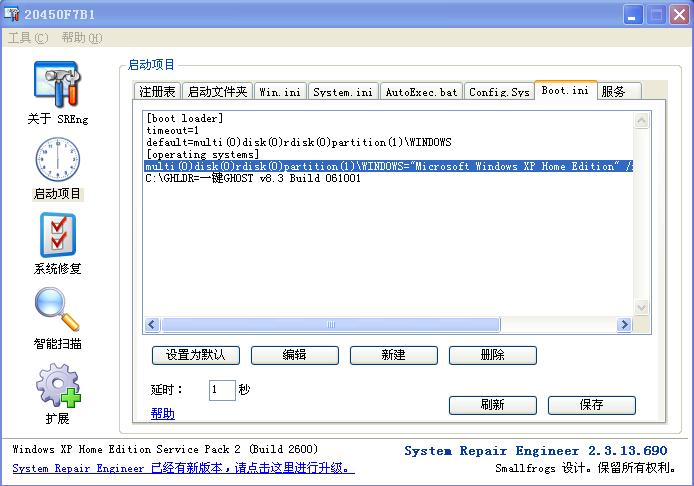Screen dimensions: 694x486
Task: Open the blue 帮助 link
Action: (x=163, y=413)
